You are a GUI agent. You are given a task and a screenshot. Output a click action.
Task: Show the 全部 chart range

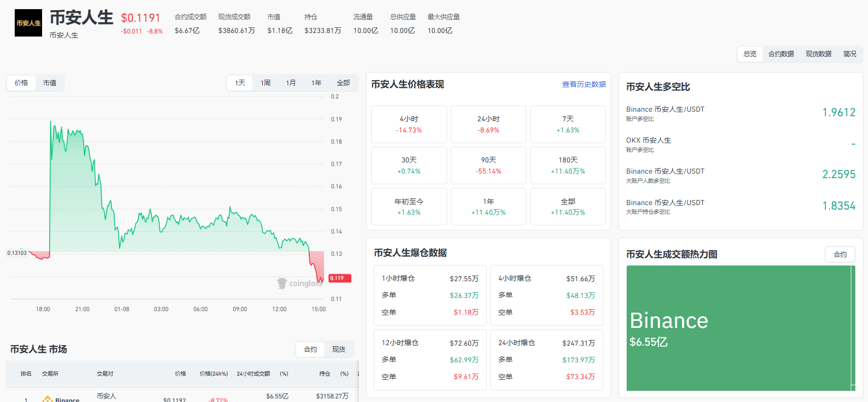click(343, 83)
